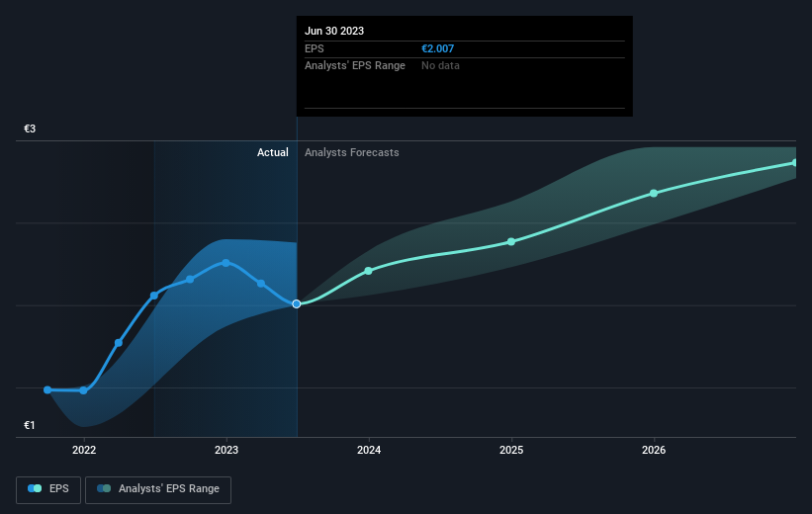The width and height of the screenshot is (812, 514).
Task: Click the 'EPS' row label in tooltip
Action: coord(315,48)
